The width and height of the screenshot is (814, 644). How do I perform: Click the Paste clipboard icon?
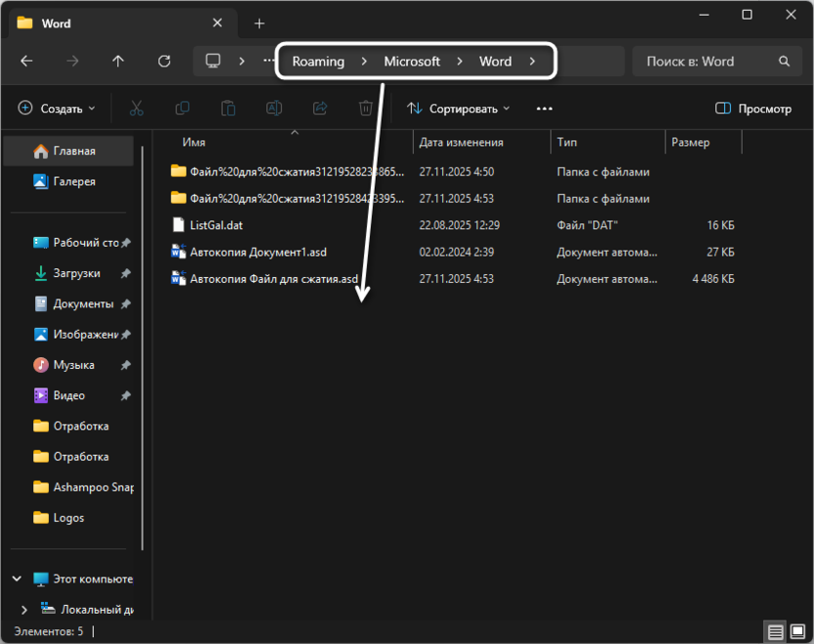pyautogui.click(x=228, y=109)
